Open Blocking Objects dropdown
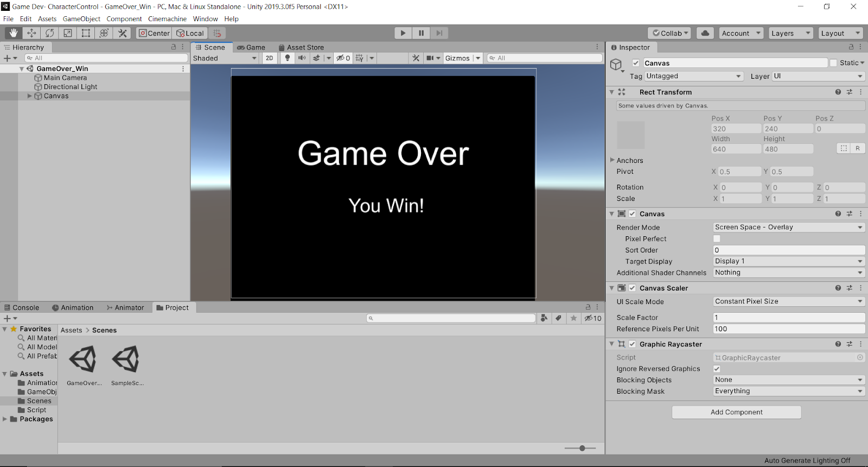 coord(789,380)
